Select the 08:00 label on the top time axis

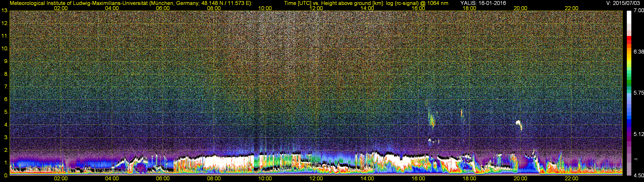click(214, 8)
